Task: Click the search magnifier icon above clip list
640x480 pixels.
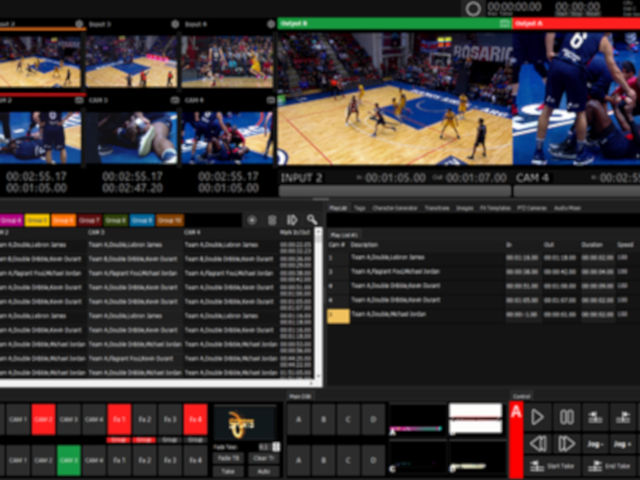Action: [x=312, y=219]
